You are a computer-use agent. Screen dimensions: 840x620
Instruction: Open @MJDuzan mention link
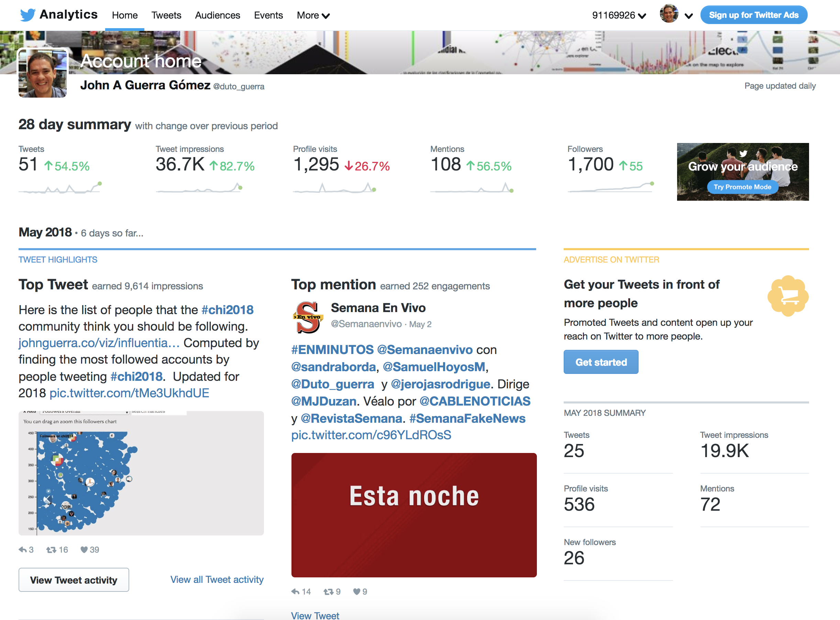[x=324, y=401]
